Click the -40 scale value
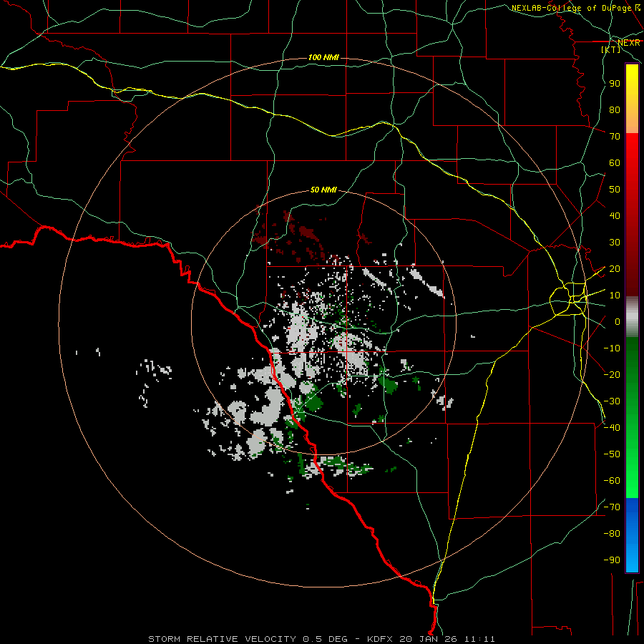 click(x=612, y=428)
